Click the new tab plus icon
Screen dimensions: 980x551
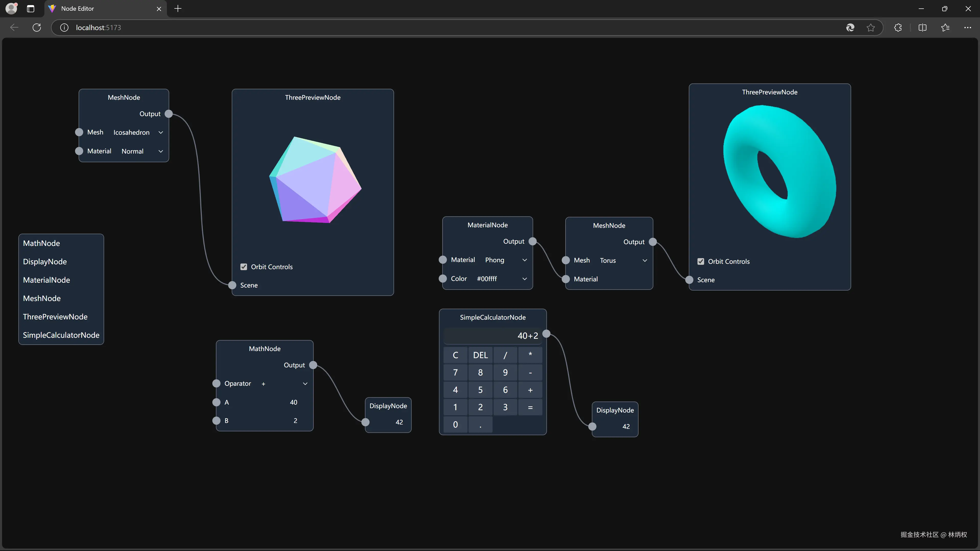coord(178,8)
